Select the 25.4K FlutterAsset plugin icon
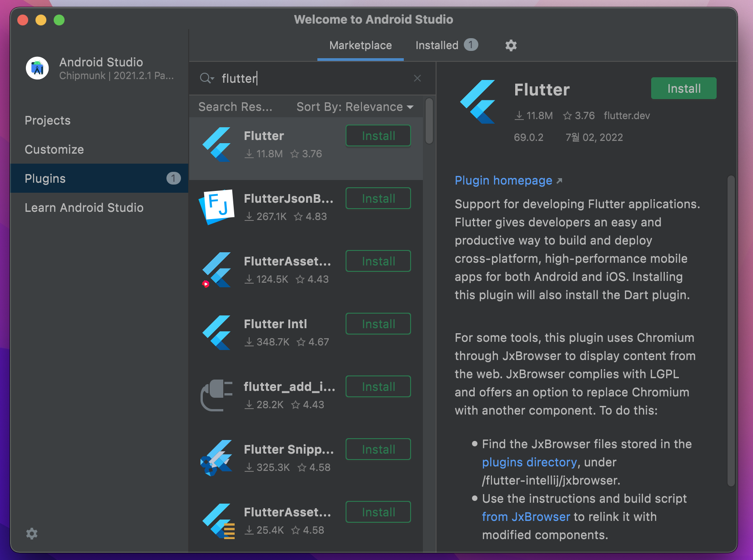The image size is (753, 560). click(218, 521)
